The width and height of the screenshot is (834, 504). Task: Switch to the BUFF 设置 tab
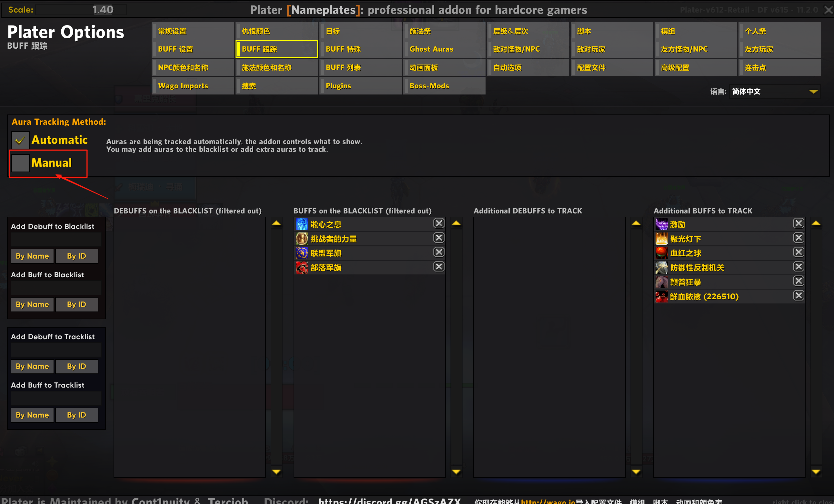pyautogui.click(x=193, y=49)
